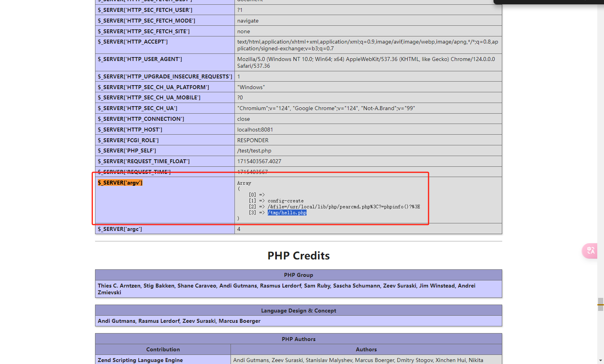Viewport: 604px width, 364px height.
Task: Click the scrollbar down arrow
Action: [x=600, y=360]
